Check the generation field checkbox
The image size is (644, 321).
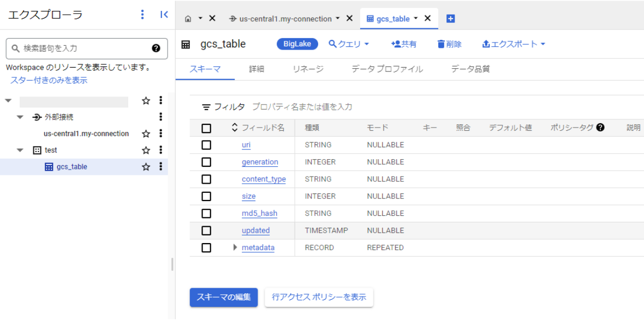[x=207, y=162]
